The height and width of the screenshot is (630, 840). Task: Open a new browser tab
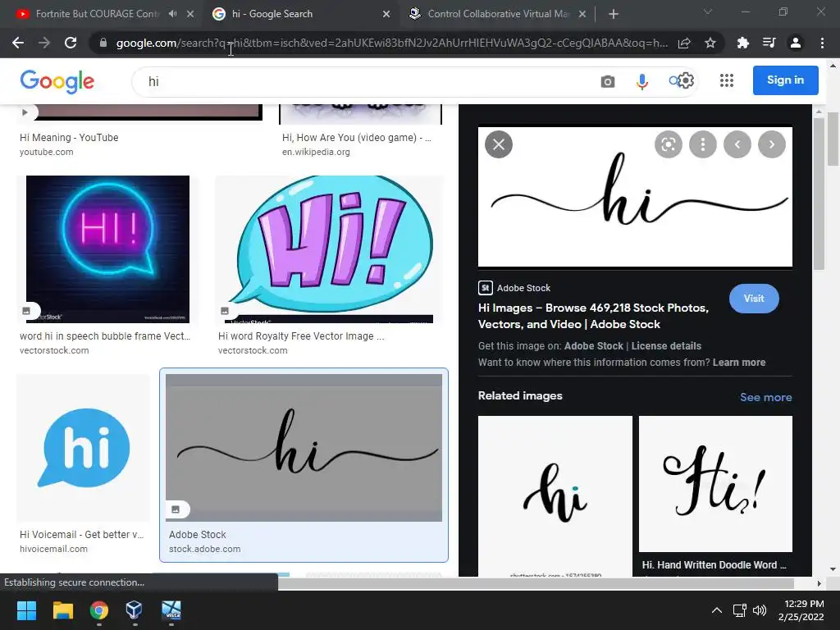point(614,14)
